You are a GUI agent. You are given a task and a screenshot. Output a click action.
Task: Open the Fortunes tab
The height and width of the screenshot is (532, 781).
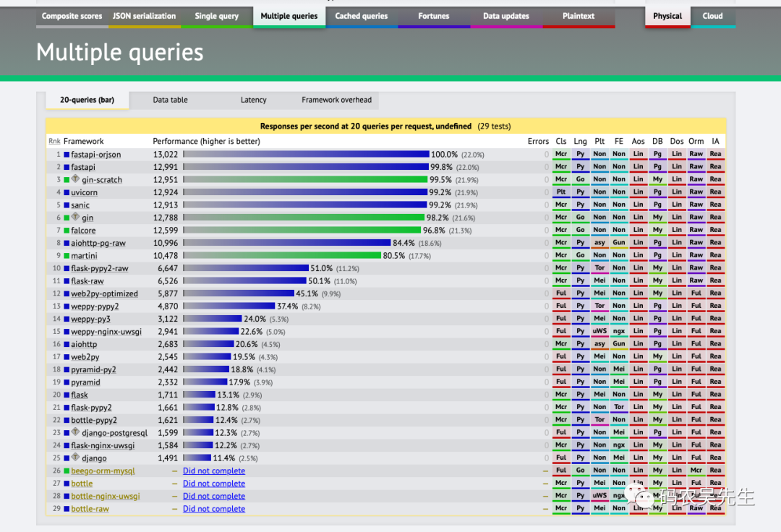click(x=433, y=17)
